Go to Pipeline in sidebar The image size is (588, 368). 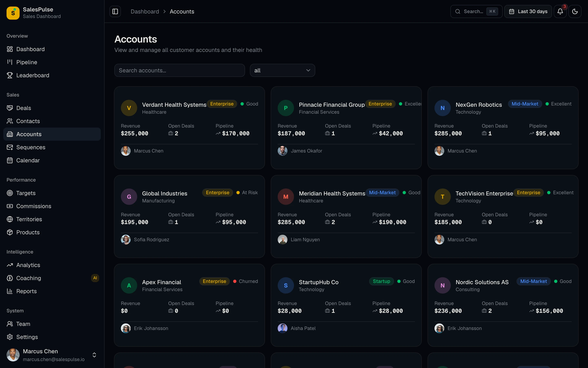pos(52,62)
